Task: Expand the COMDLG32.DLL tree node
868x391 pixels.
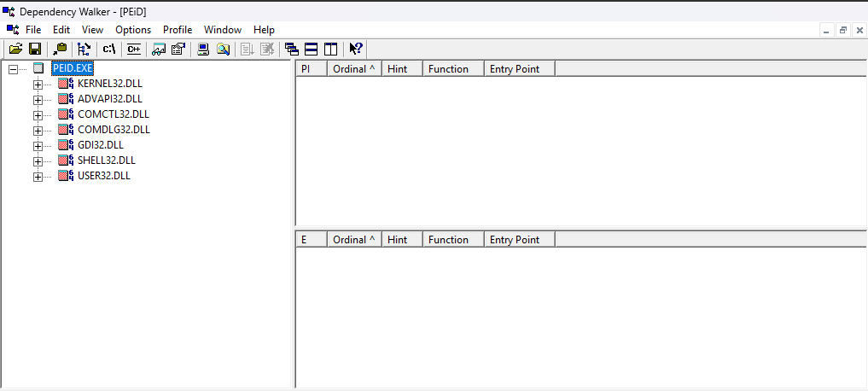Action: point(38,131)
